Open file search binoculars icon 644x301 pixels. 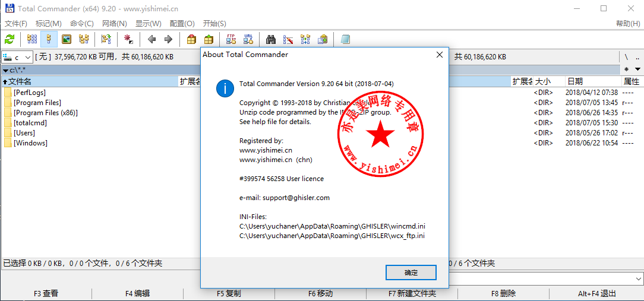coord(271,39)
